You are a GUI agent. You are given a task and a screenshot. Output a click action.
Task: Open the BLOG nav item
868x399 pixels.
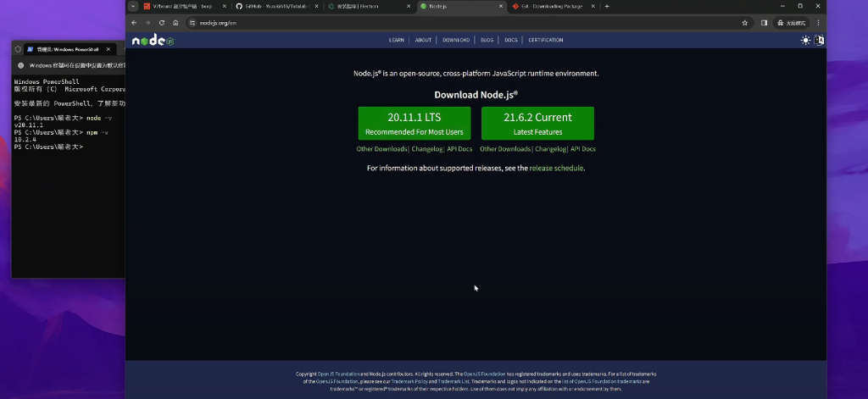click(x=487, y=40)
